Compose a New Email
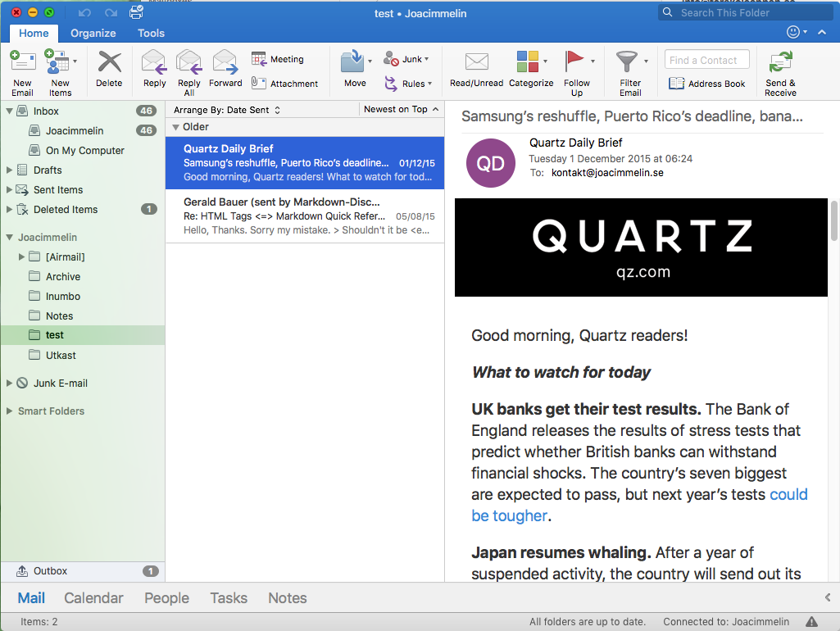This screenshot has height=631, width=840. pyautogui.click(x=22, y=72)
